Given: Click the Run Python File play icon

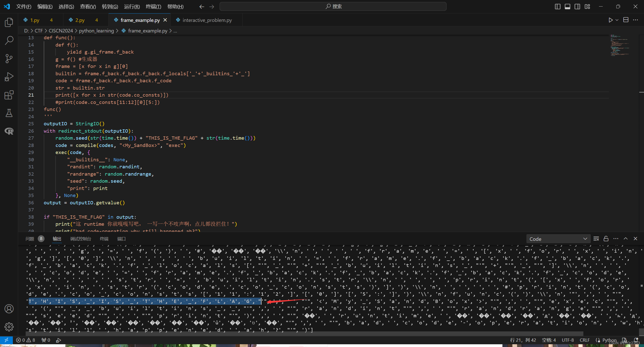Looking at the screenshot, I should tap(611, 20).
